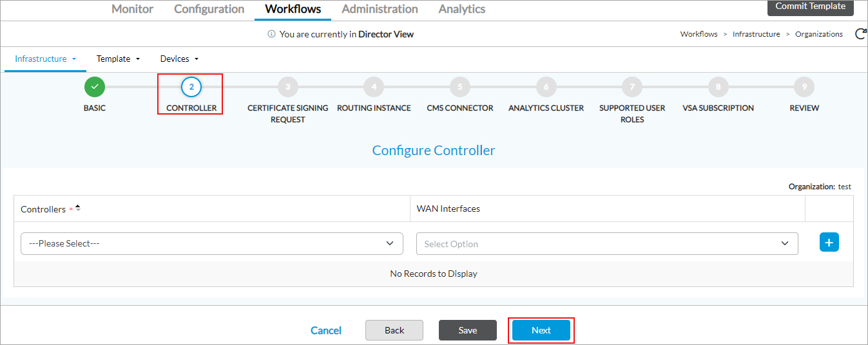Open the Devices dropdown menu
The image size is (868, 345).
coord(179,59)
